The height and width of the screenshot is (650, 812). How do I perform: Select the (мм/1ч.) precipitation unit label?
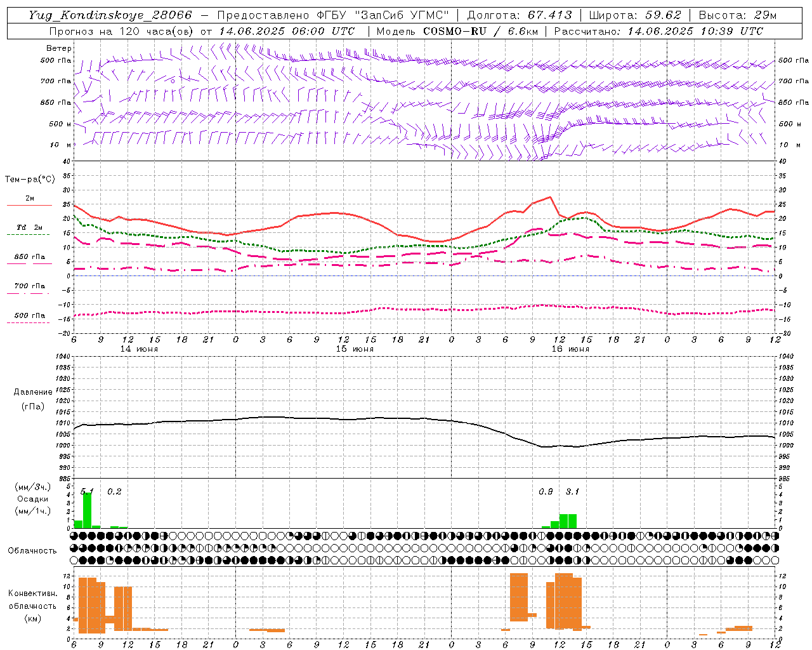point(33,511)
